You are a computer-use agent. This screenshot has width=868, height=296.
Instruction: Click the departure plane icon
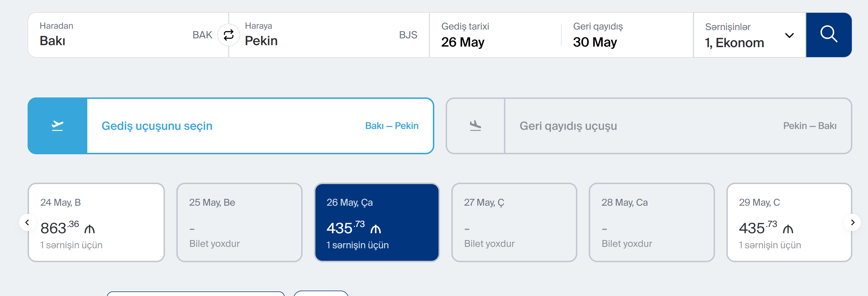[x=58, y=126]
